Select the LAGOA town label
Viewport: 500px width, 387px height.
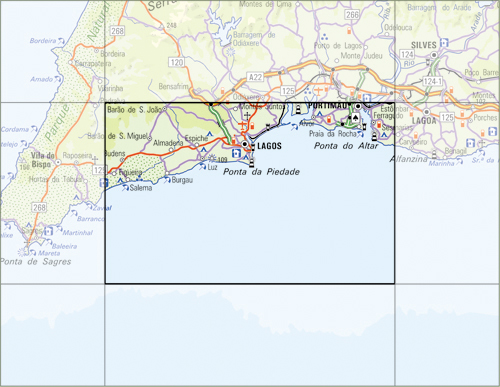tap(424, 120)
